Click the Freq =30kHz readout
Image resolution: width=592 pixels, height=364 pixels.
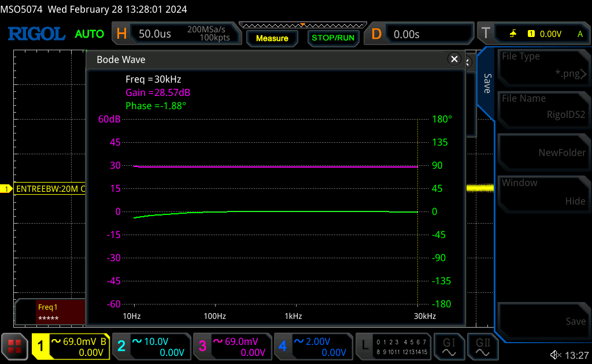(153, 79)
